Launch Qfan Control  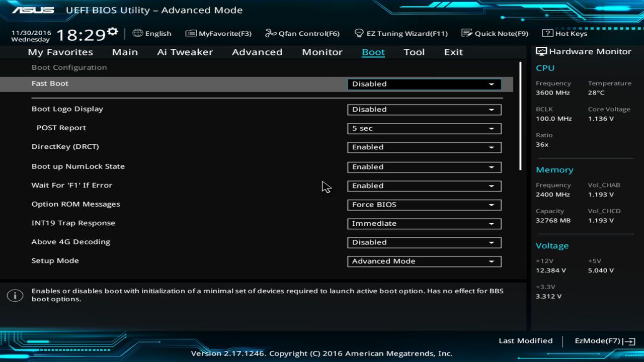pyautogui.click(x=302, y=33)
